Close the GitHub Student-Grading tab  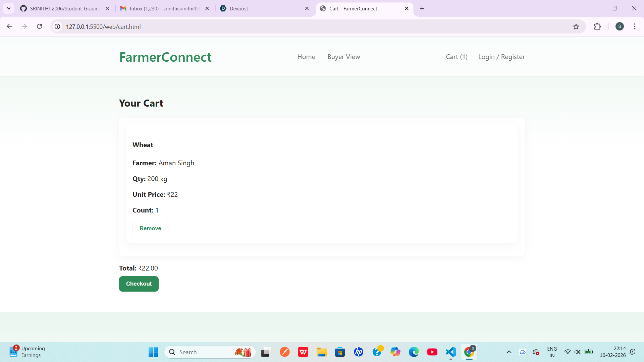pos(107,8)
